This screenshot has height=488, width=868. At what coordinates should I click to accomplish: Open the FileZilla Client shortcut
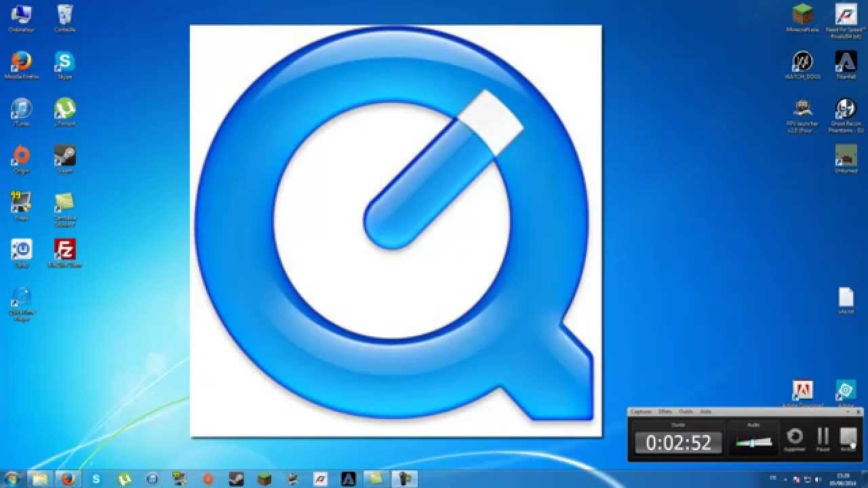[65, 253]
